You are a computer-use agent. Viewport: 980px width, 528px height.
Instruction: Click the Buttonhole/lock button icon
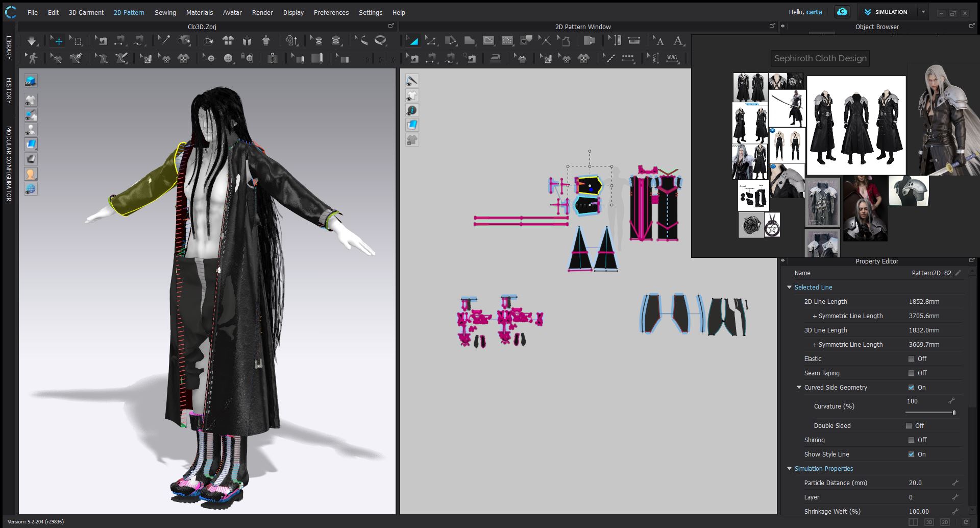(x=248, y=58)
